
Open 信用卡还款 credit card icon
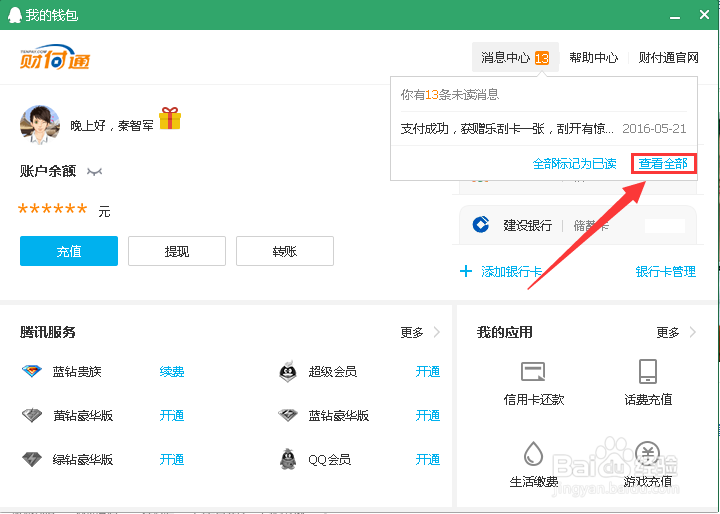click(x=533, y=371)
